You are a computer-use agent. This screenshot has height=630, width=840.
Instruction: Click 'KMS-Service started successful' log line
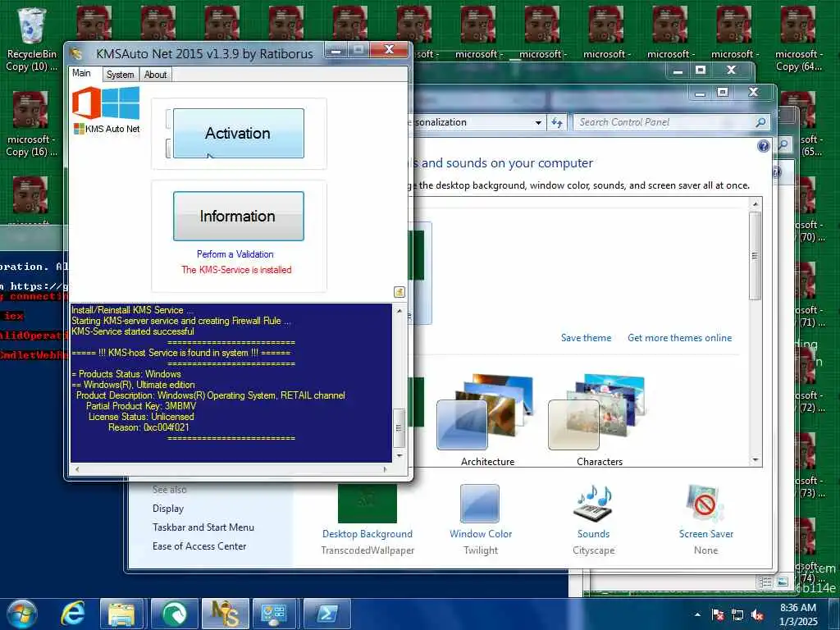tap(133, 331)
